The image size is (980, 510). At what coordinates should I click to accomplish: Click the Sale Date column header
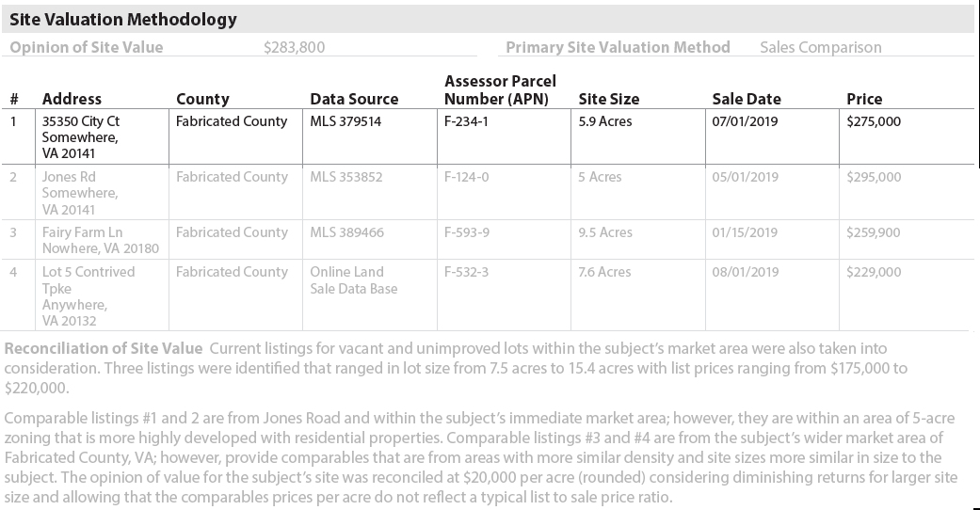(747, 99)
